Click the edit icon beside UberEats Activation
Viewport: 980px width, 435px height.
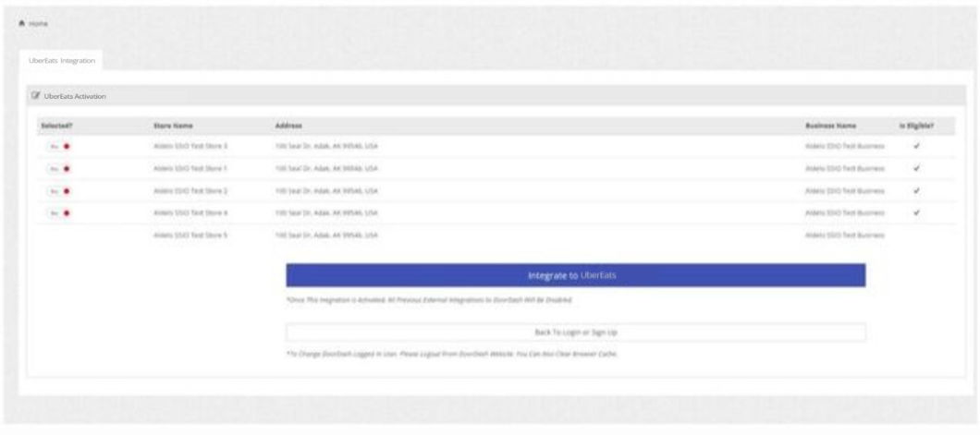[35, 97]
